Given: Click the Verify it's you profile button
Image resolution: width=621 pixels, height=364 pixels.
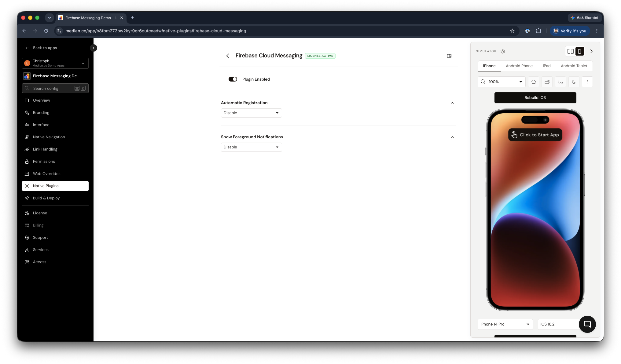Looking at the screenshot, I should (570, 31).
